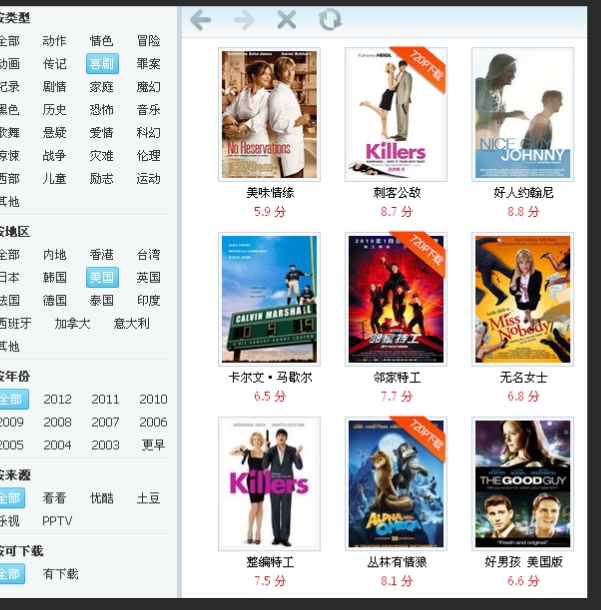
Task: Filter by 悬疑 genre
Action: pos(54,133)
